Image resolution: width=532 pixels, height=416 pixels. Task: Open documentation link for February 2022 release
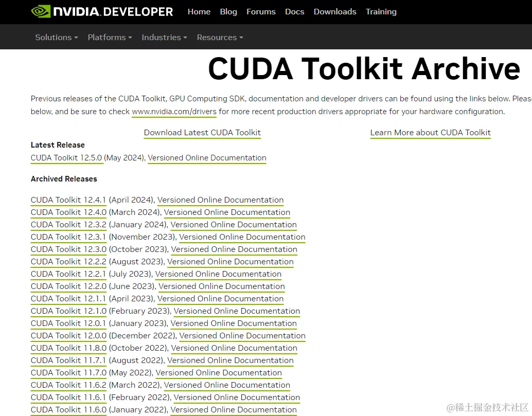(x=237, y=397)
